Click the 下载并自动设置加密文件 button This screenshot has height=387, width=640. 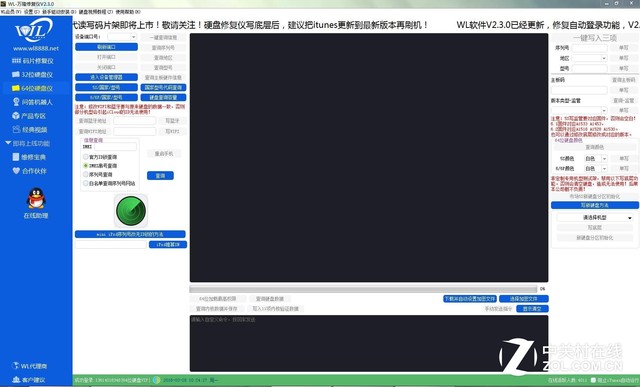click(470, 299)
